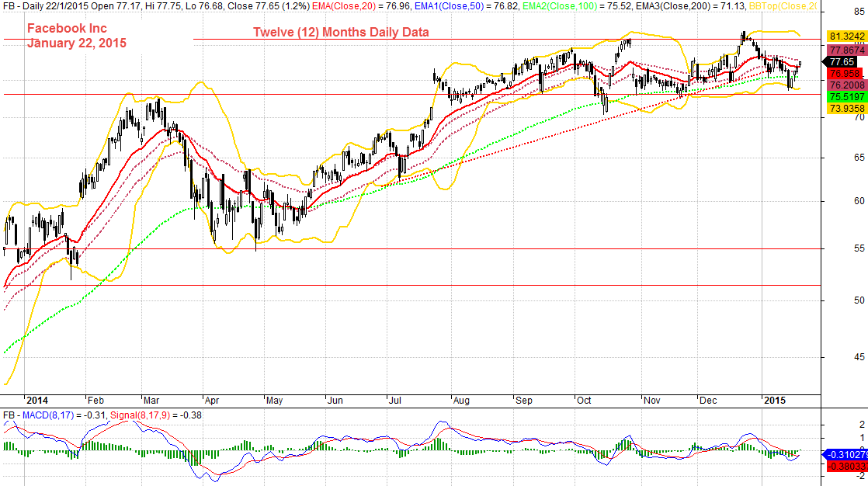This screenshot has height=486, width=868.
Task: Click the Jun date axis label
Action: (x=335, y=400)
